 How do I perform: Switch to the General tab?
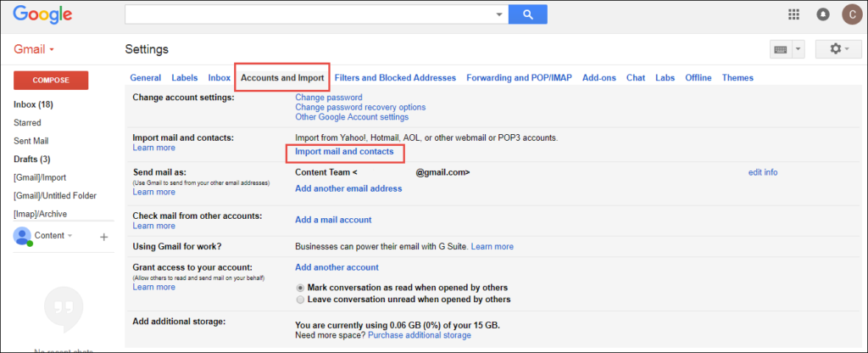146,78
